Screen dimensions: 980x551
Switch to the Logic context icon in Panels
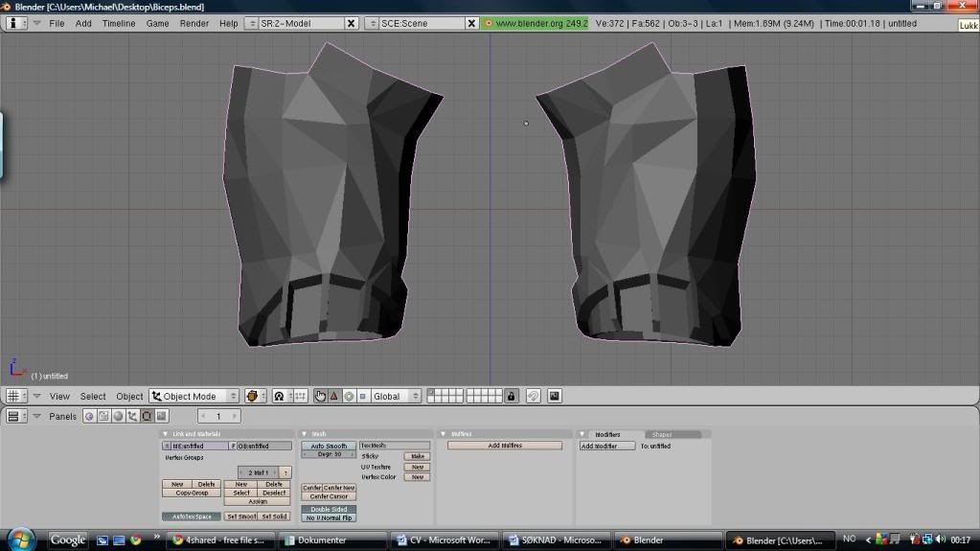89,416
